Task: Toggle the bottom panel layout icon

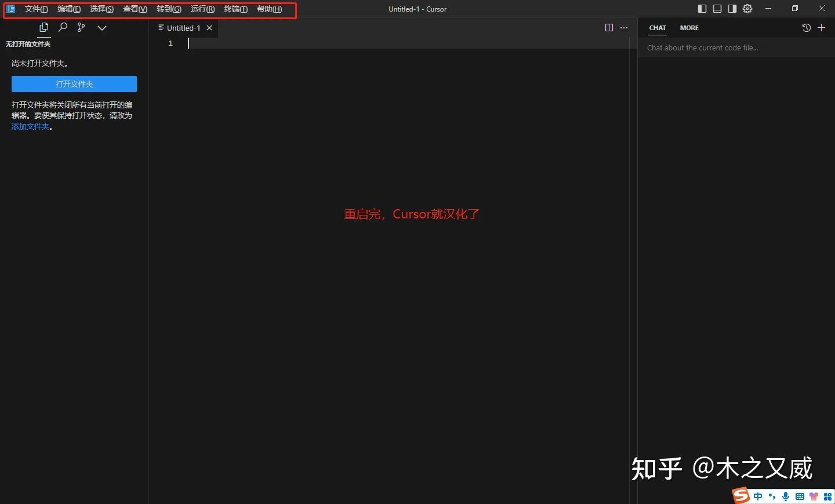Action: pos(717,9)
